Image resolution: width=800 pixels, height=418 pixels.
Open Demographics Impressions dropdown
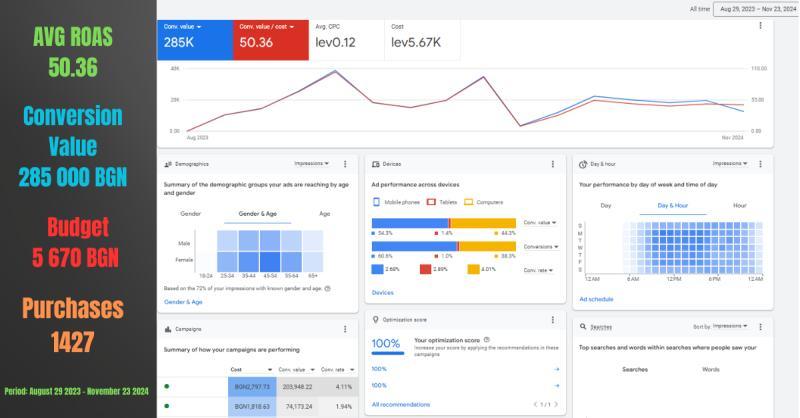312,163
